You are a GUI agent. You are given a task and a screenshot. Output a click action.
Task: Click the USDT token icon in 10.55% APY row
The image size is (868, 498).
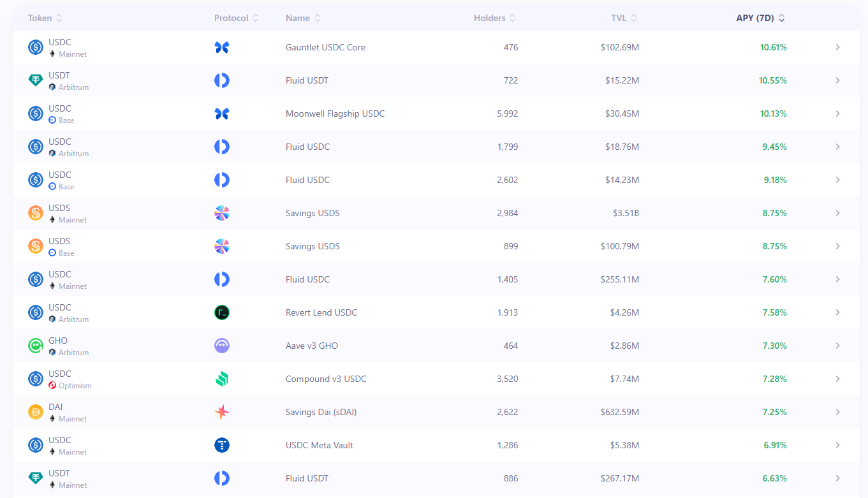(x=36, y=80)
